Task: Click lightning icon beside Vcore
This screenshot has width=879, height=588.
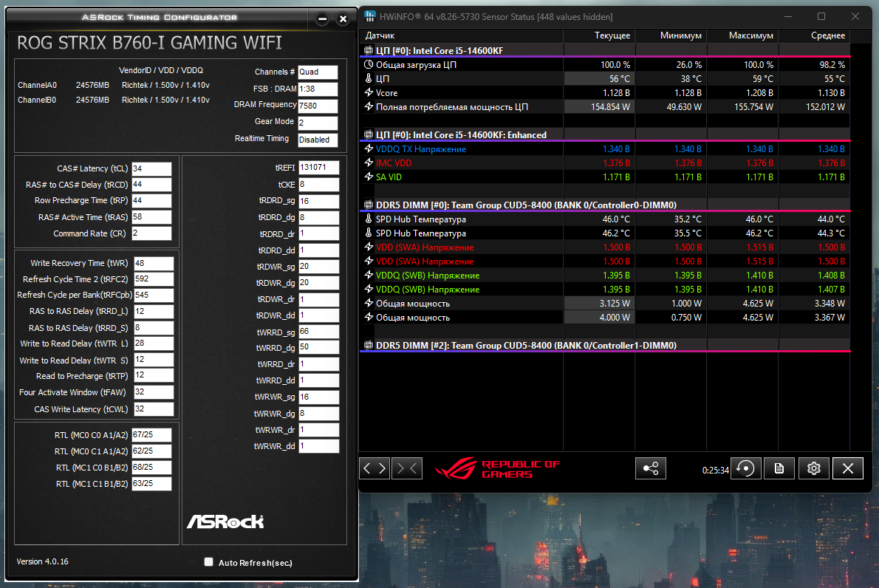Action: (369, 92)
